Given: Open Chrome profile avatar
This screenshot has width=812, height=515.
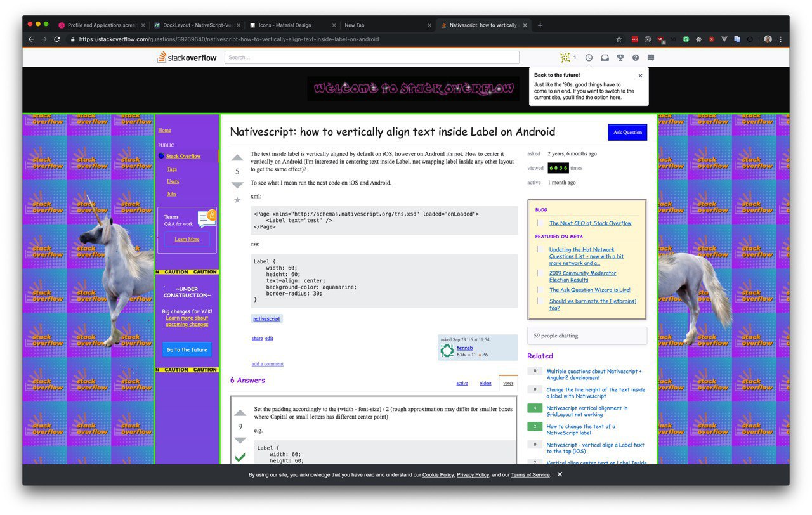Looking at the screenshot, I should point(768,39).
